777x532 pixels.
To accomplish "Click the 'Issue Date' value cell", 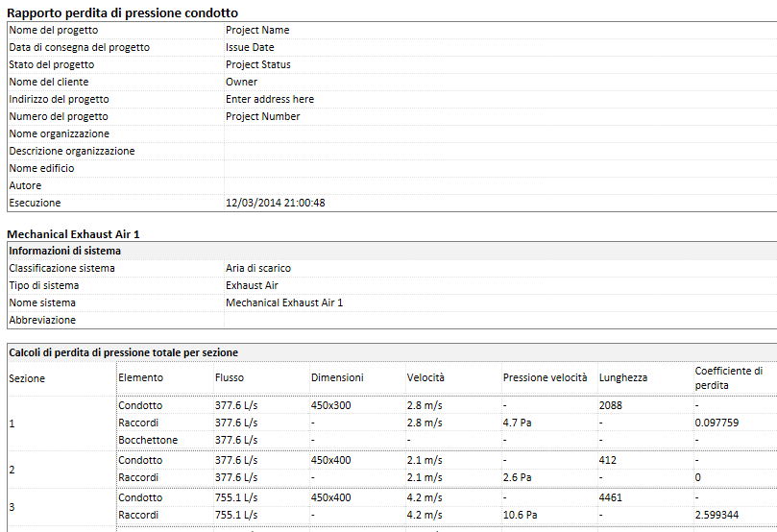I will (x=250, y=47).
